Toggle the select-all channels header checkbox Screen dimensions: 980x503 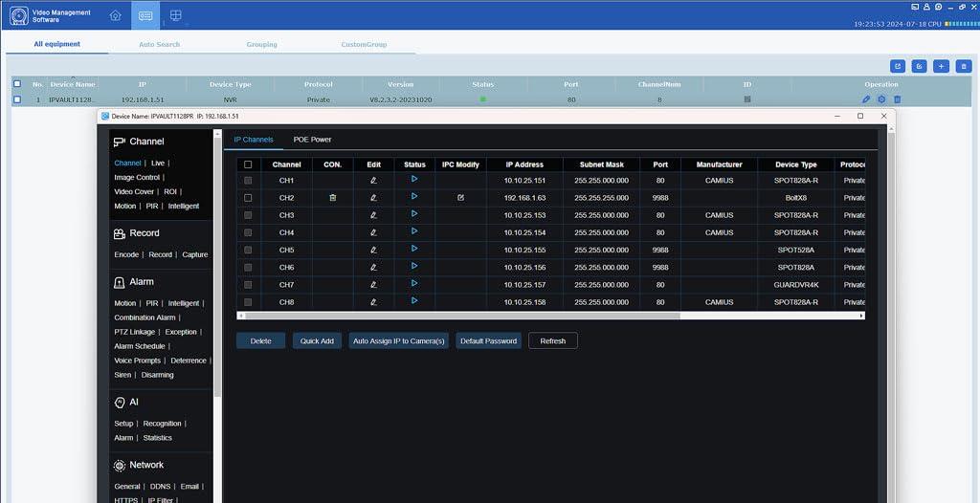pyautogui.click(x=248, y=164)
